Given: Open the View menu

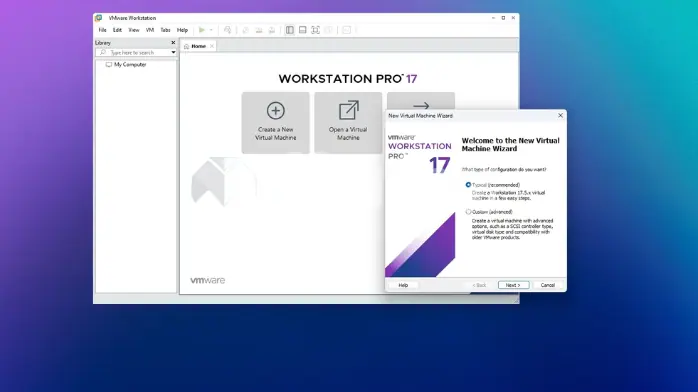Looking at the screenshot, I should (x=134, y=30).
